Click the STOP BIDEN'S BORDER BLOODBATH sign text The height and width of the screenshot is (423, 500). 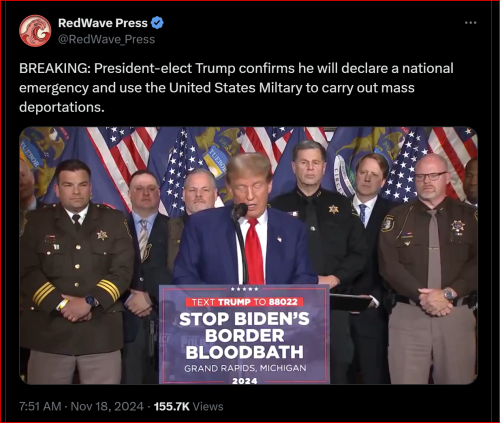tap(245, 335)
